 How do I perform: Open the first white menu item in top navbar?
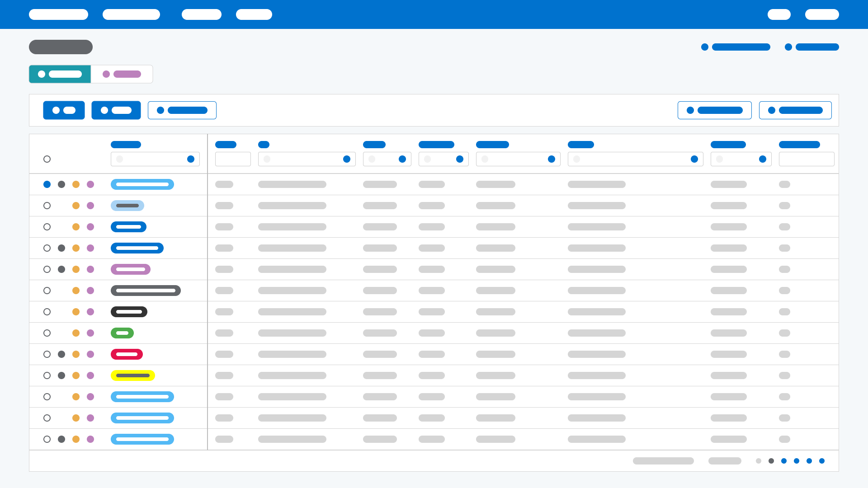[x=58, y=14]
